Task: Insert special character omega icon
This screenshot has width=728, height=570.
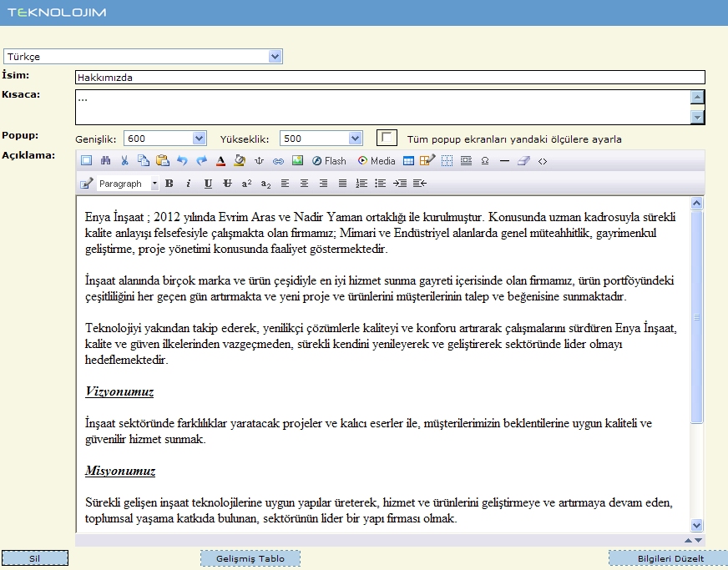Action: tap(485, 160)
